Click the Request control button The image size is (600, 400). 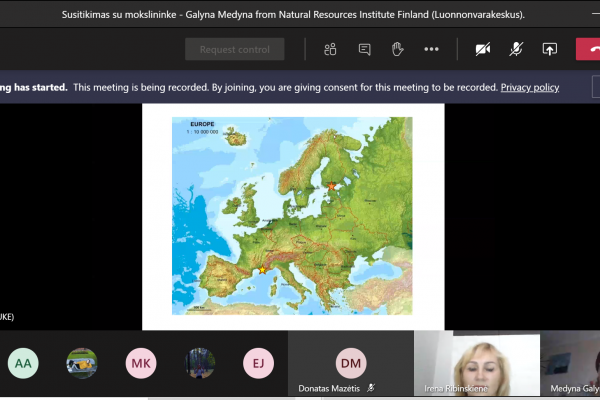click(x=235, y=49)
